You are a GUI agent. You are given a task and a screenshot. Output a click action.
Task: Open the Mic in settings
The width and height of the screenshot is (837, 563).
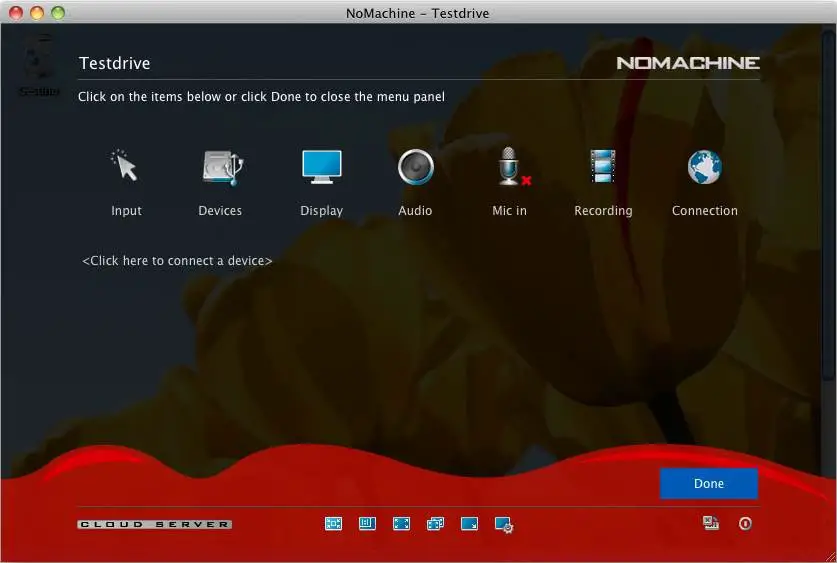510,183
